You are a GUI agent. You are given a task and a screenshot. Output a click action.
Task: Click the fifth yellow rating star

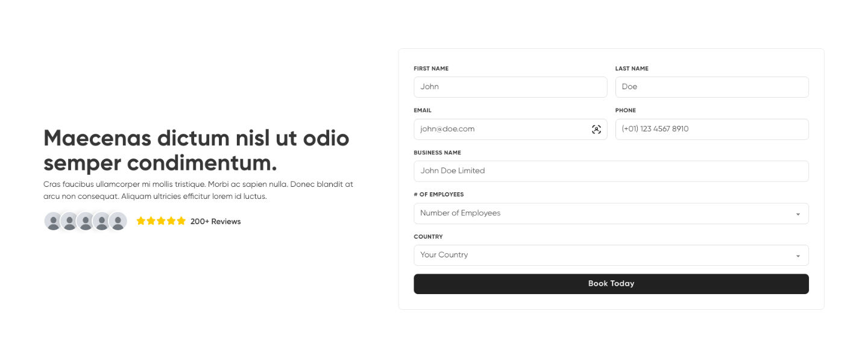(181, 221)
